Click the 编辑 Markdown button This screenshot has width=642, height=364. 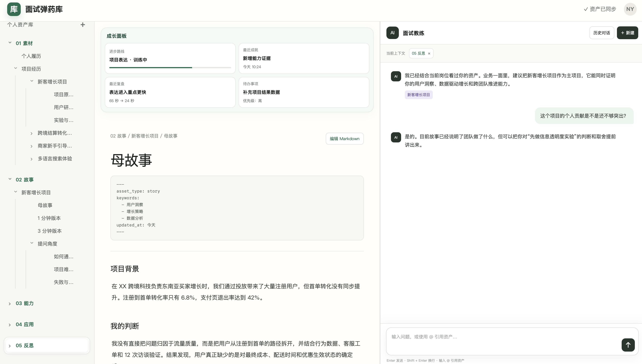[344, 139]
